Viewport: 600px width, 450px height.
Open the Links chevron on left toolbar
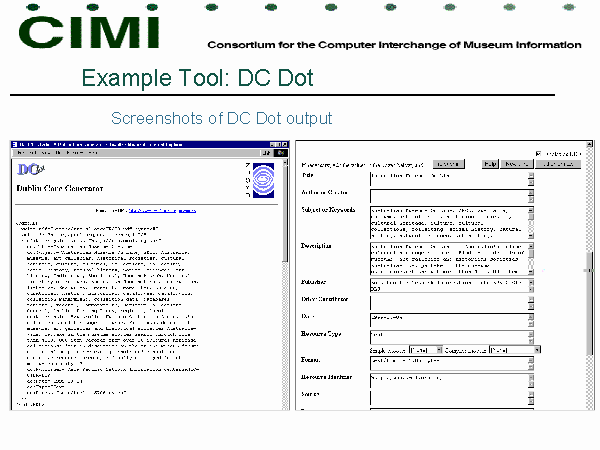click(x=266, y=153)
